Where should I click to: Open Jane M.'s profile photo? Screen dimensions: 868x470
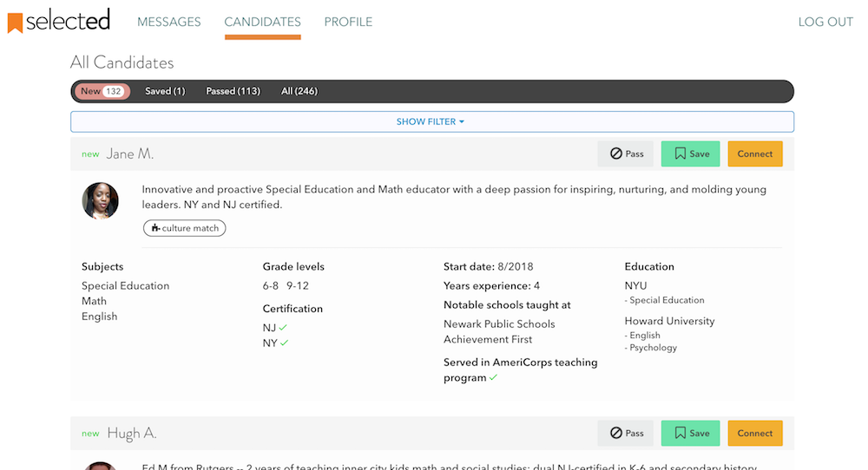pos(100,200)
